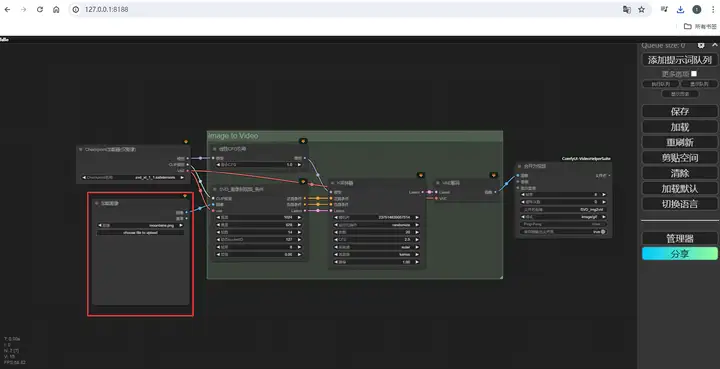The height and width of the screenshot is (369, 720).
Task: Click the fox badge above the Load Image node
Action: [x=185, y=196]
